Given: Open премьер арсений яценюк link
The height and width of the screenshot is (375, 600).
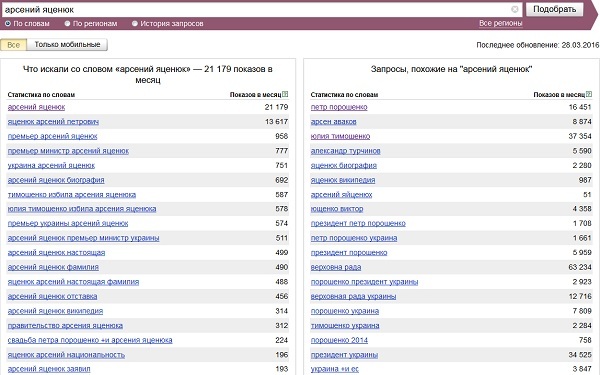Looking at the screenshot, I should (52, 136).
